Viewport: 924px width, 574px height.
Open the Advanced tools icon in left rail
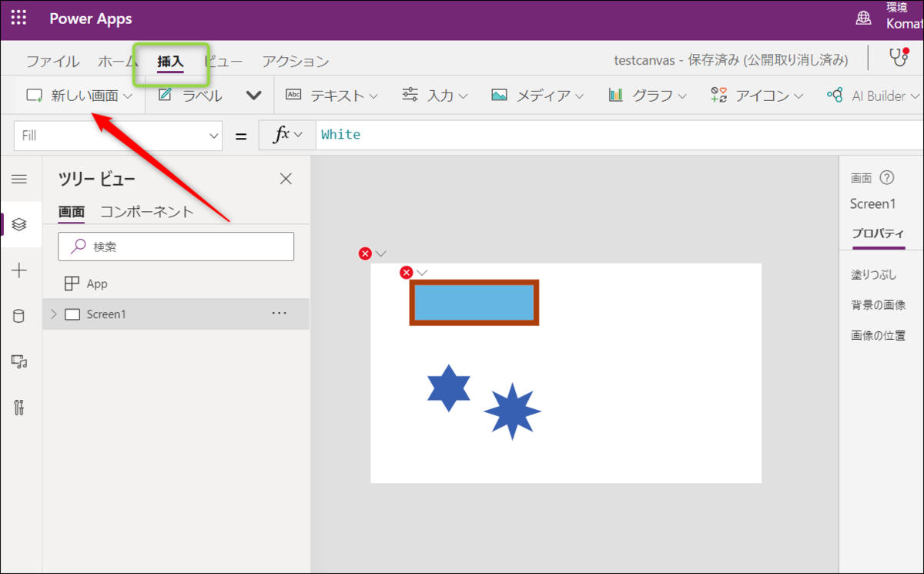[19, 408]
